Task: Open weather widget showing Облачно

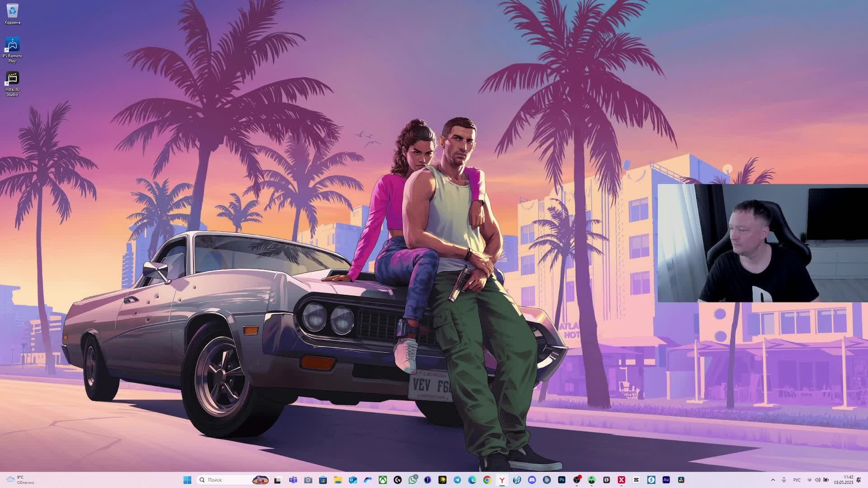Action: pyautogui.click(x=20, y=480)
